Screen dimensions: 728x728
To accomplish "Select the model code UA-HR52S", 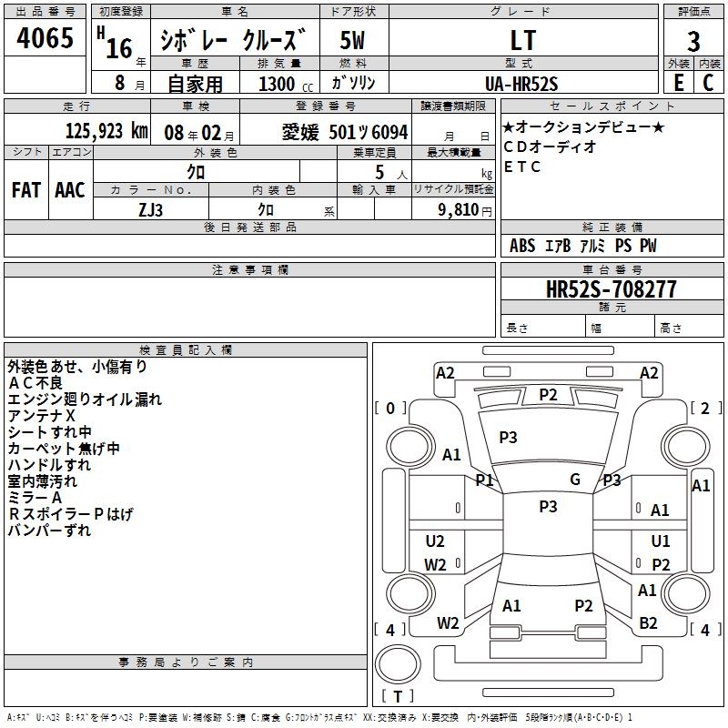I will tap(521, 84).
